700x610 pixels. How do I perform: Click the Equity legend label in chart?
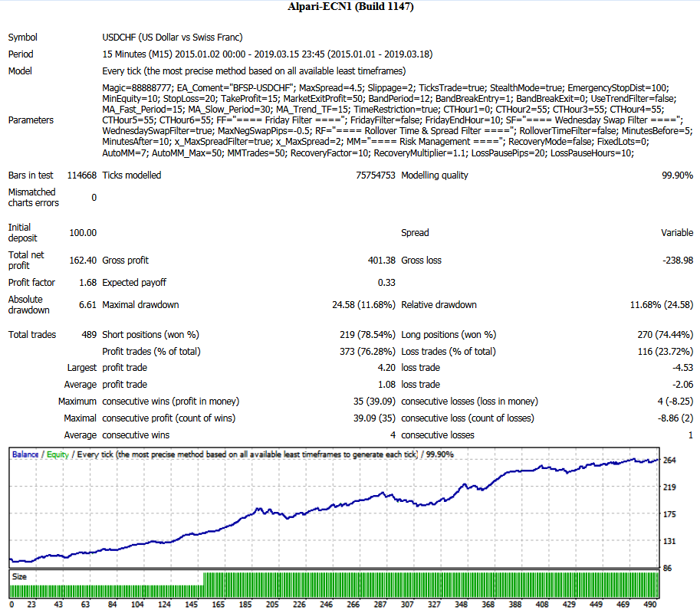58,454
